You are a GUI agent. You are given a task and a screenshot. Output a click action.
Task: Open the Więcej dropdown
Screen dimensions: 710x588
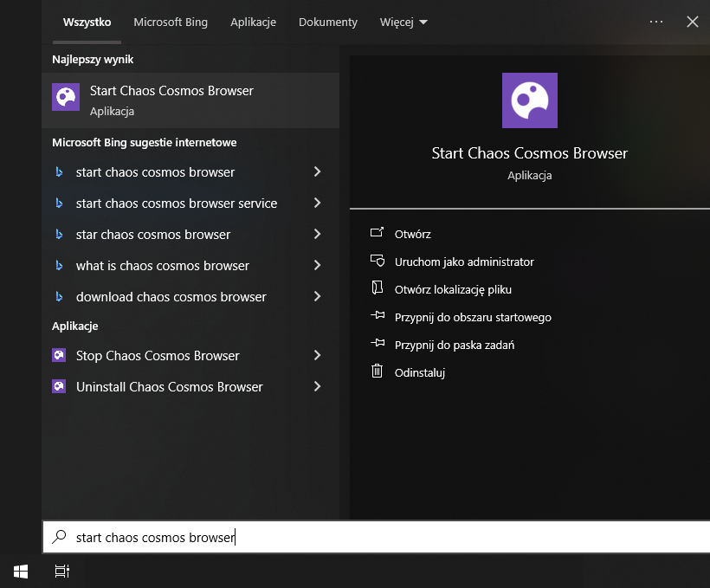click(x=403, y=23)
